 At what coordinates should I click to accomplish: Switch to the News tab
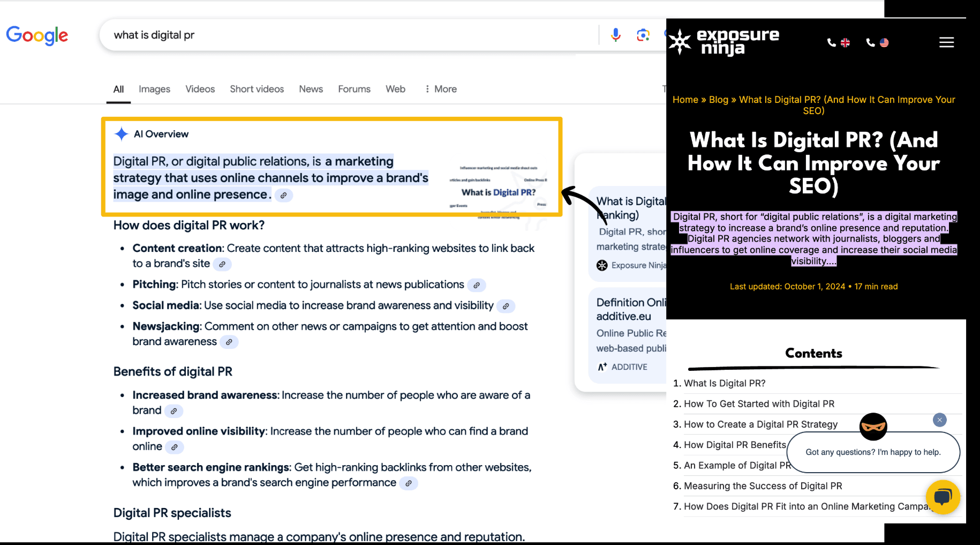point(311,89)
